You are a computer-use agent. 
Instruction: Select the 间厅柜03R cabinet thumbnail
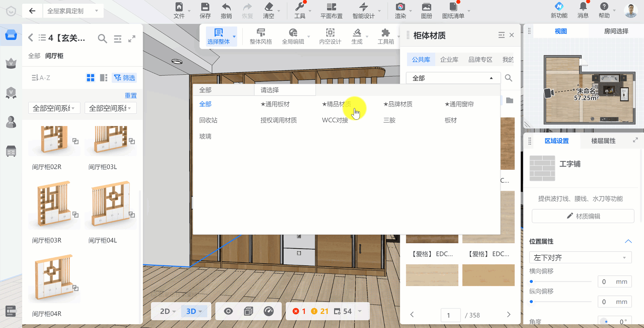(x=54, y=205)
